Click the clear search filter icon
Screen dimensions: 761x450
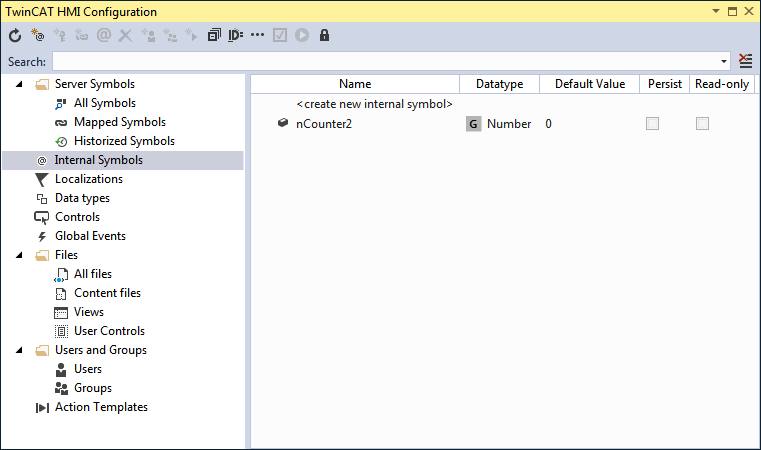745,61
